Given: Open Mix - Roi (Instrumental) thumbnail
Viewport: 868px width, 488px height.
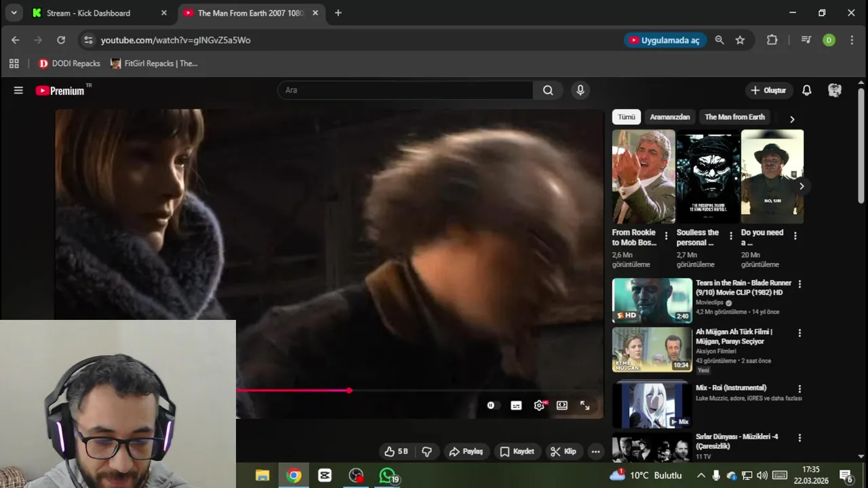Looking at the screenshot, I should click(652, 405).
